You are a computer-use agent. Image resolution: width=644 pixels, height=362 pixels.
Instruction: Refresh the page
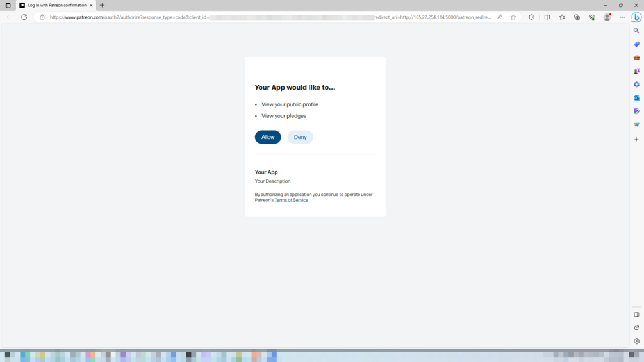point(24,17)
